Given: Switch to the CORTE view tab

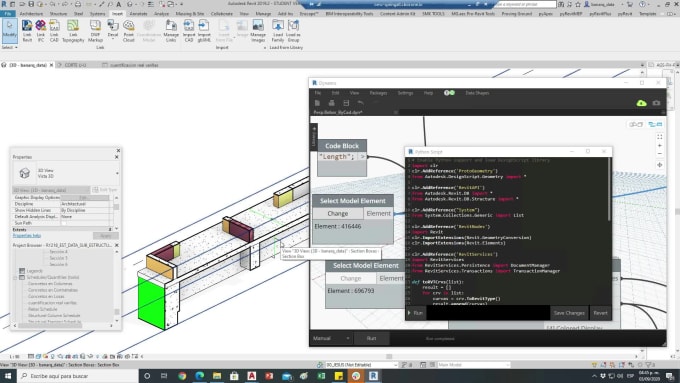Looking at the screenshot, I should pyautogui.click(x=75, y=65).
